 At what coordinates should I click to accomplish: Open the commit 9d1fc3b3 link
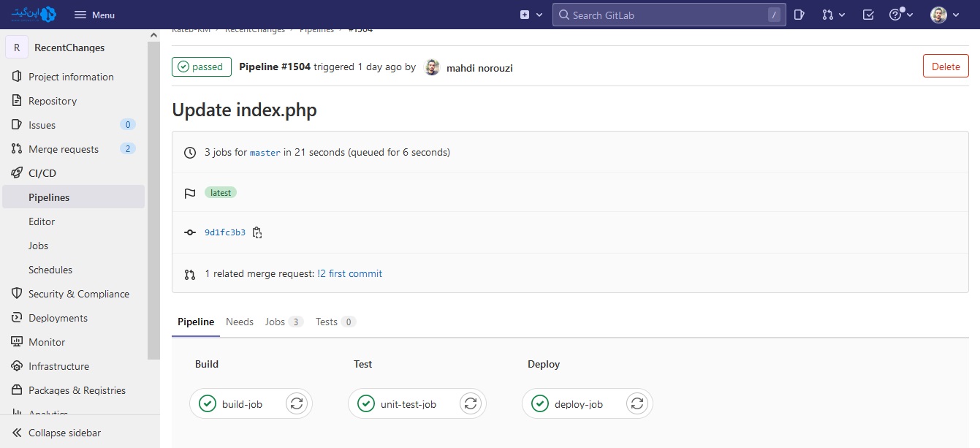click(x=225, y=232)
